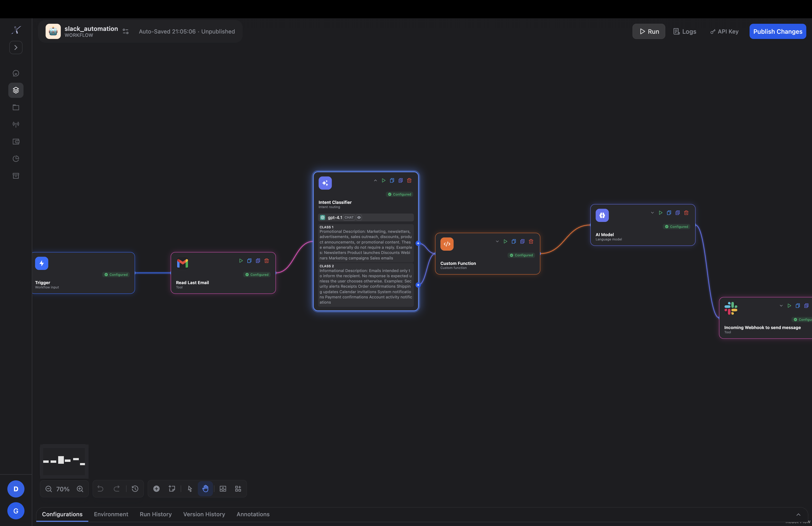Click the G user avatar

pos(16,511)
